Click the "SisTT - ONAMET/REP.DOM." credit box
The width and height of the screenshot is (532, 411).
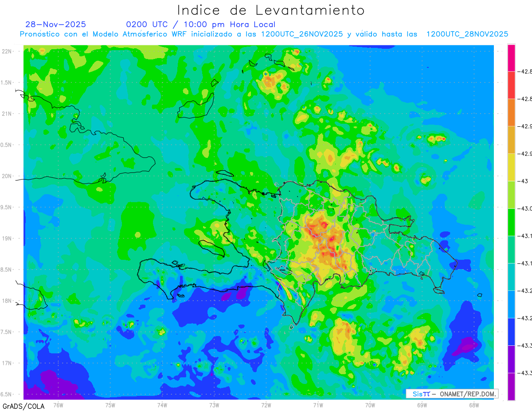452,394
